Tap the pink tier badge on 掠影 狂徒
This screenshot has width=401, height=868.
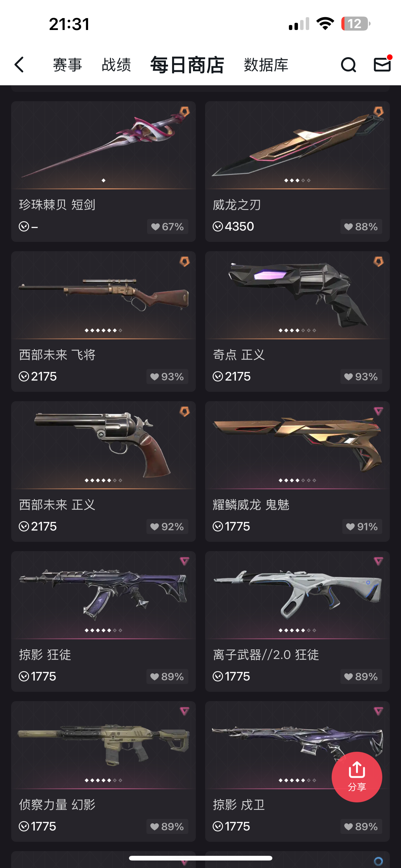(184, 561)
